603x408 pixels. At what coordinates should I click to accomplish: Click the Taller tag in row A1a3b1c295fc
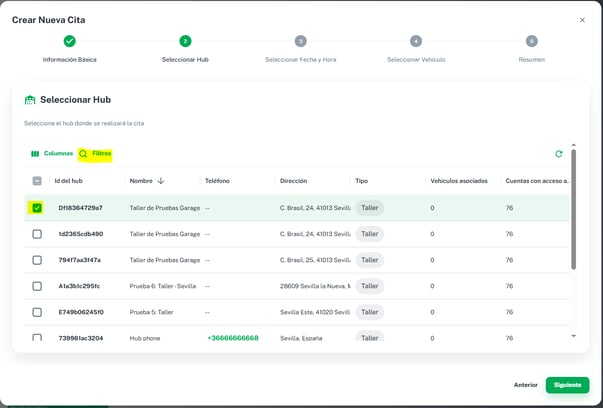point(370,286)
